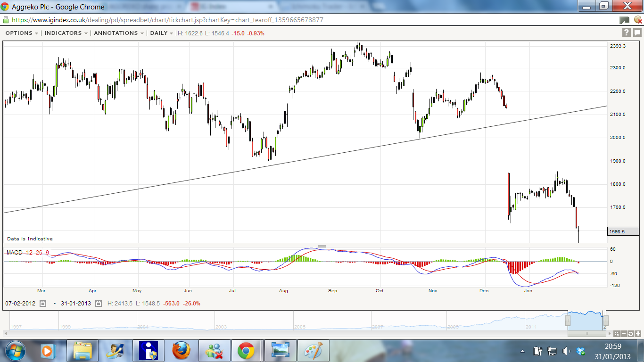Screen dimensions: 644x362
Task: Click the power battery tray icon
Action: 537,351
